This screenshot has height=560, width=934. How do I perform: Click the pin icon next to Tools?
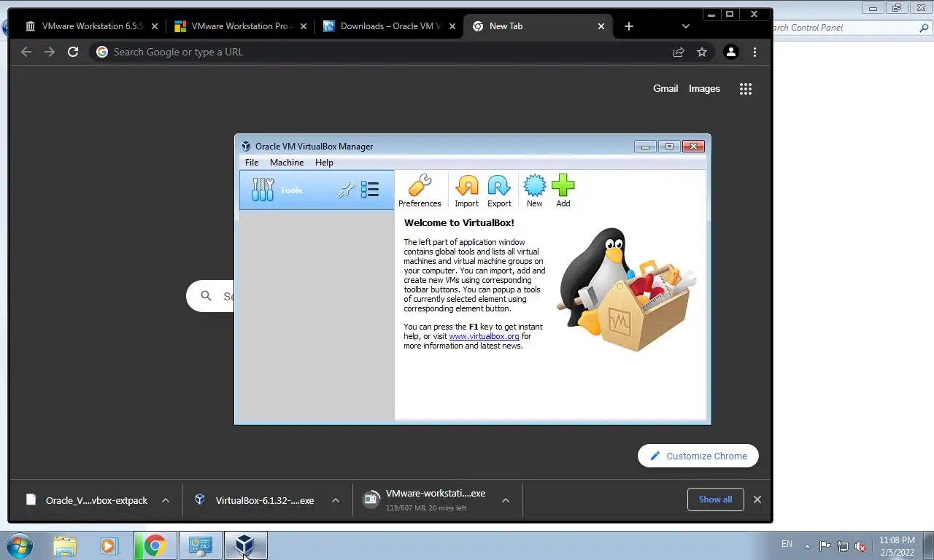(x=346, y=190)
